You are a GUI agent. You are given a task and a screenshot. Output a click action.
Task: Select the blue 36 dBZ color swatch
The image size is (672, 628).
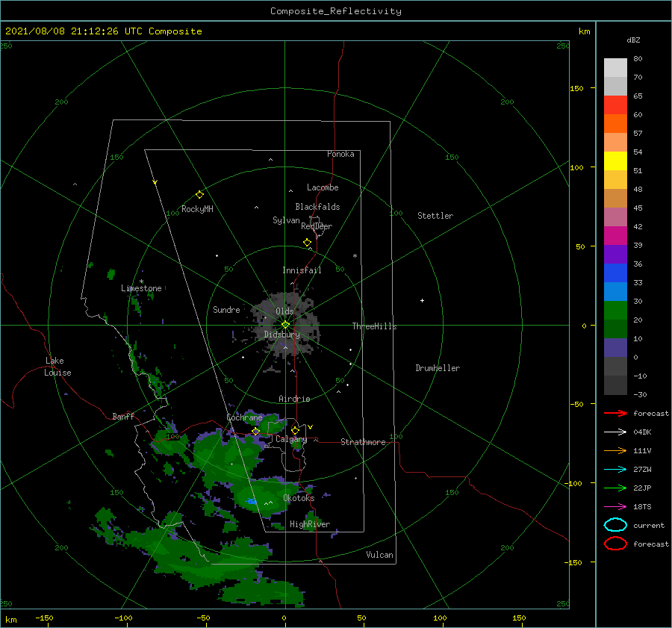coord(615,273)
